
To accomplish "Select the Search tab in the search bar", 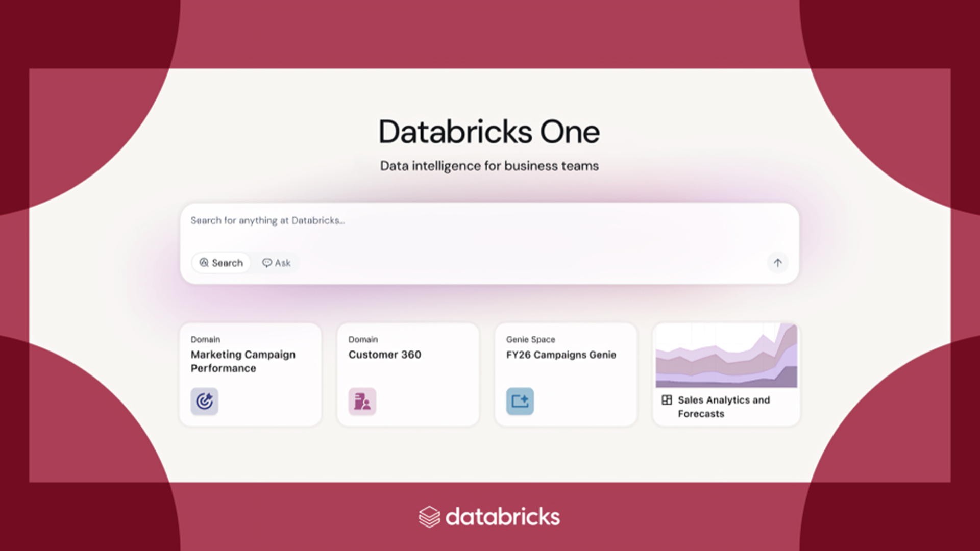I will tap(220, 263).
